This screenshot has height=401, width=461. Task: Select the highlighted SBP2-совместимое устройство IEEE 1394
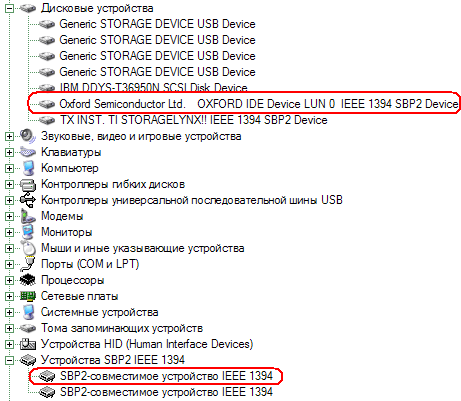click(x=166, y=376)
